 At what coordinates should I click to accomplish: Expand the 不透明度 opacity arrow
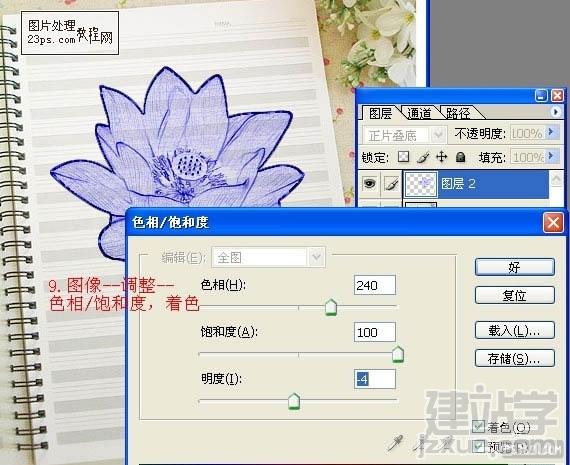click(551, 132)
